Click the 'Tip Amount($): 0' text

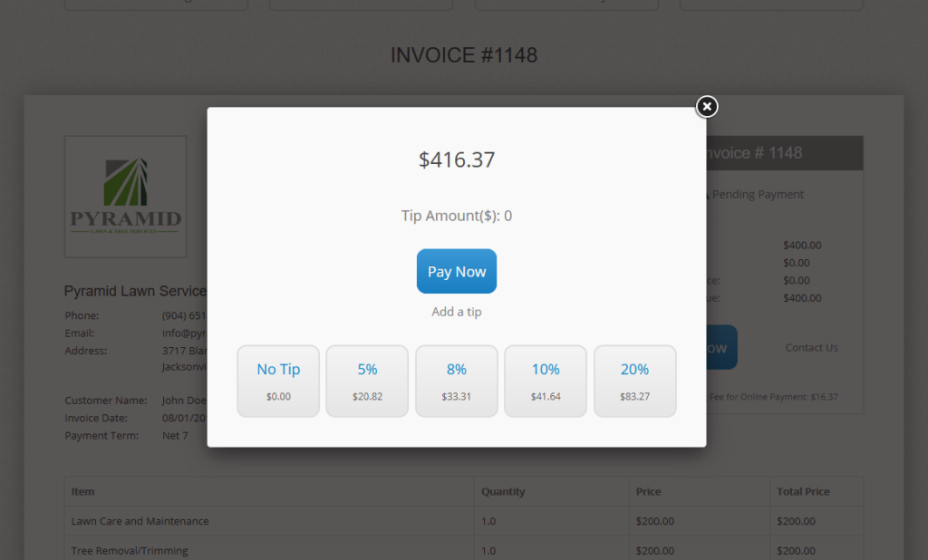(x=457, y=216)
